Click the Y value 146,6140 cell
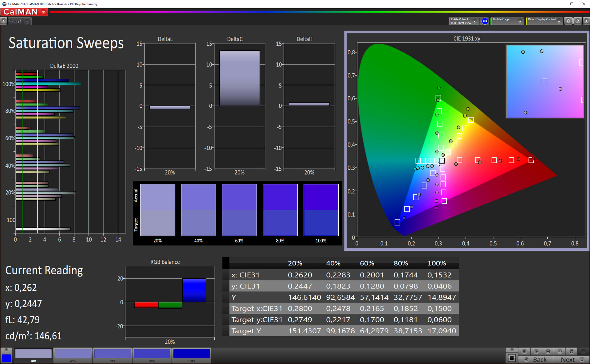 pyautogui.click(x=305, y=297)
